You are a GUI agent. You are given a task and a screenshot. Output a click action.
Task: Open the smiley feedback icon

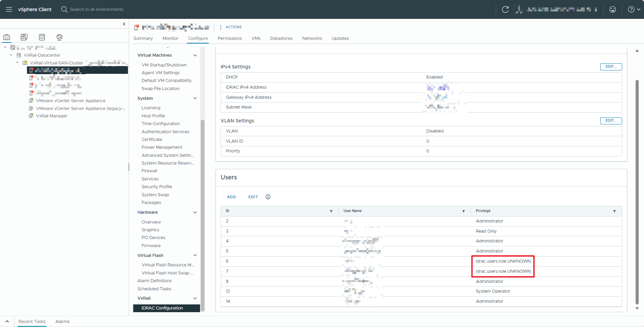tap(612, 9)
